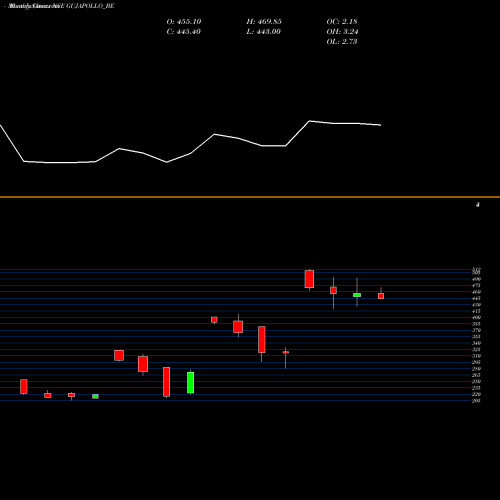Click the 280 price axis label
500x500 pixels.
pos(476,369)
